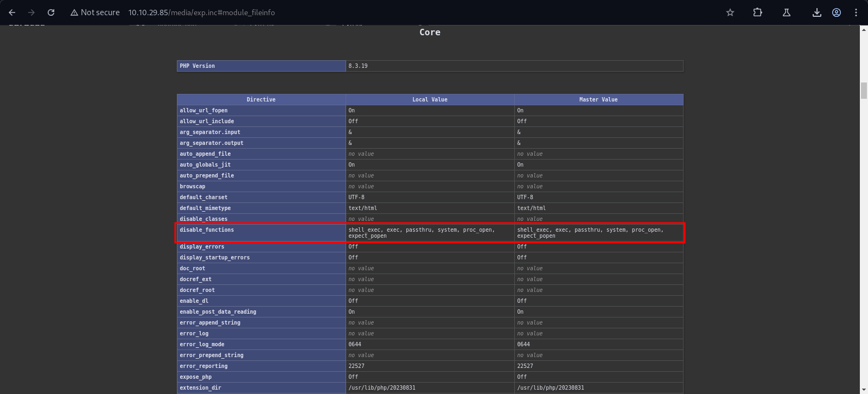The height and width of the screenshot is (394, 868).
Task: Click the scrollbar up arrow
Action: click(x=864, y=29)
